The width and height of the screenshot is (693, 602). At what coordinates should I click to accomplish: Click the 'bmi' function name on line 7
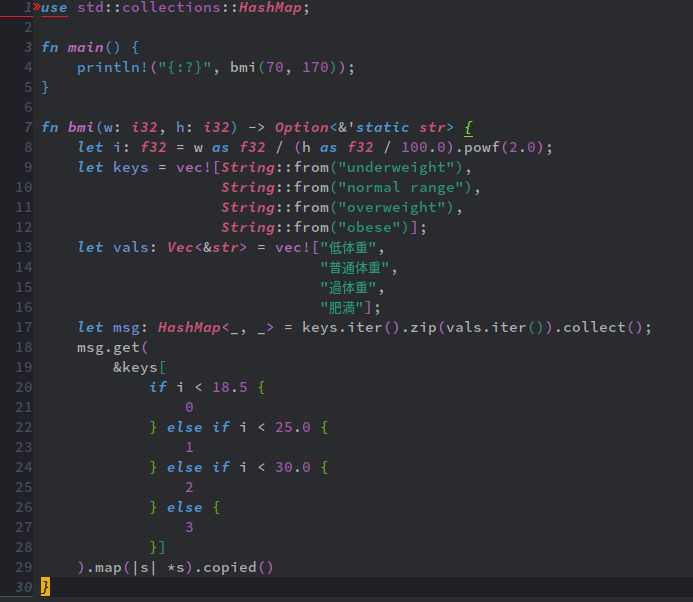point(81,127)
